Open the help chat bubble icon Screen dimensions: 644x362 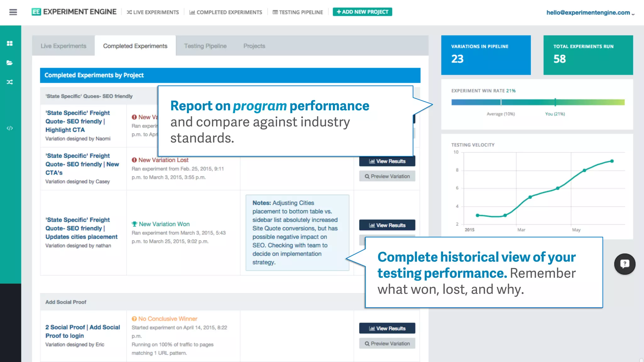pos(625,264)
